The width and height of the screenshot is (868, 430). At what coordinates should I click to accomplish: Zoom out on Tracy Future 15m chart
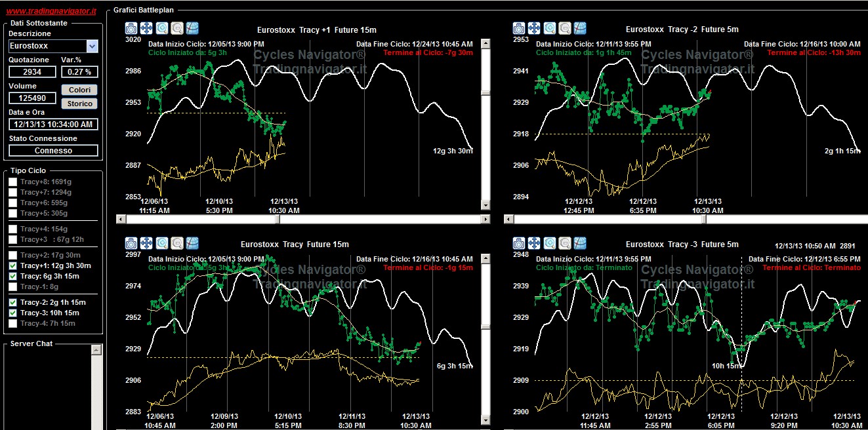pyautogui.click(x=177, y=243)
